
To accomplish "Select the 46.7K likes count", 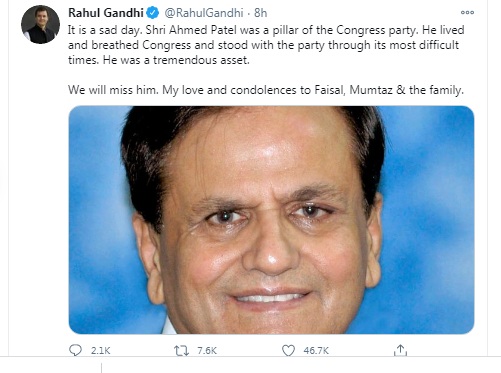I will (x=316, y=351).
